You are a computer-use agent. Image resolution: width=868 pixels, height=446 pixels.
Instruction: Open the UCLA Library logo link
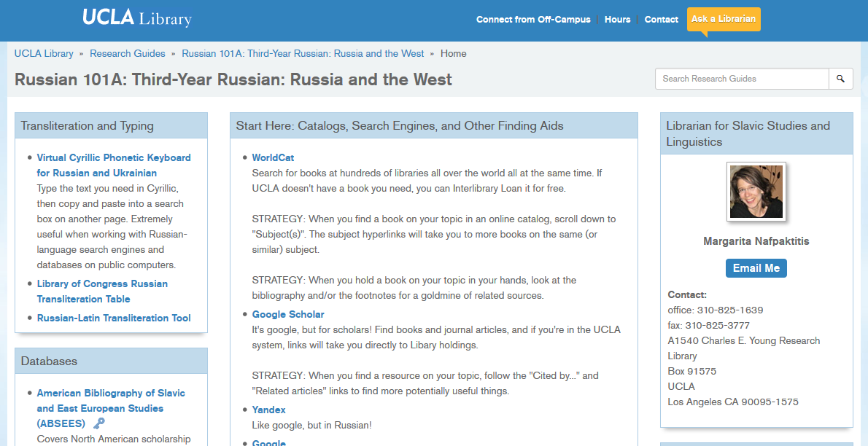136,17
